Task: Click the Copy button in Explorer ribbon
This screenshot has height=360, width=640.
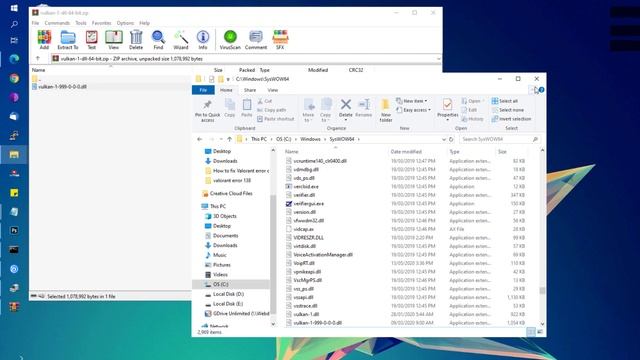Action: [230, 109]
